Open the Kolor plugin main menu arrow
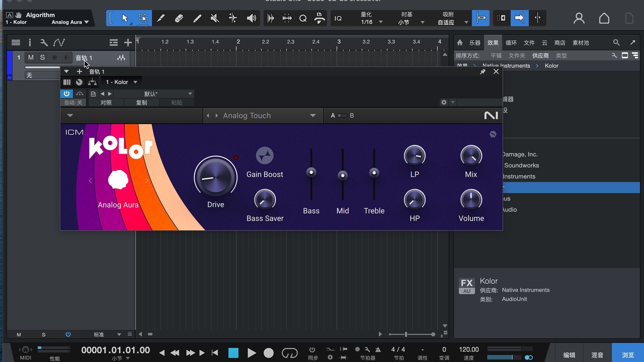This screenshot has height=362, width=644. pyautogui.click(x=70, y=116)
